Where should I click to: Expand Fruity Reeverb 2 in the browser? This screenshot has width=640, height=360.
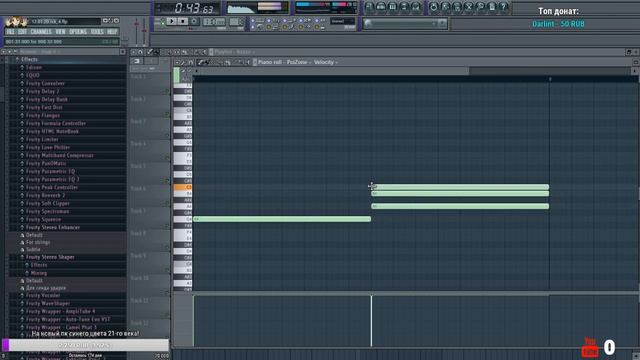tap(45, 196)
